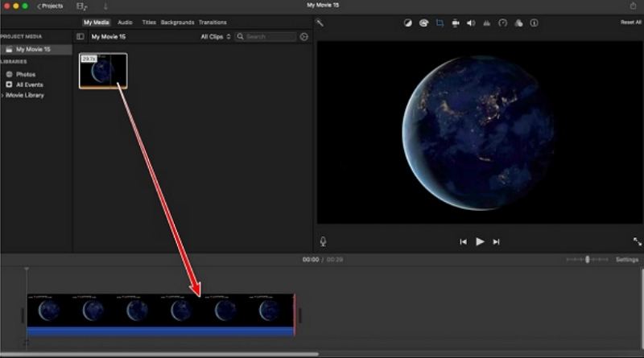Open the Share icon at top right
644x358 pixels.
click(633, 6)
